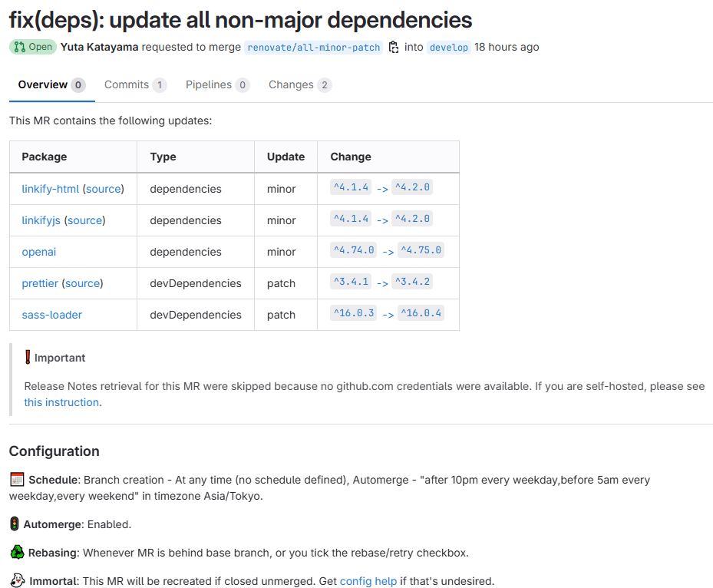Click the calendar icon next to Schedule
Image resolution: width=713 pixels, height=588 pixels.
click(15, 479)
